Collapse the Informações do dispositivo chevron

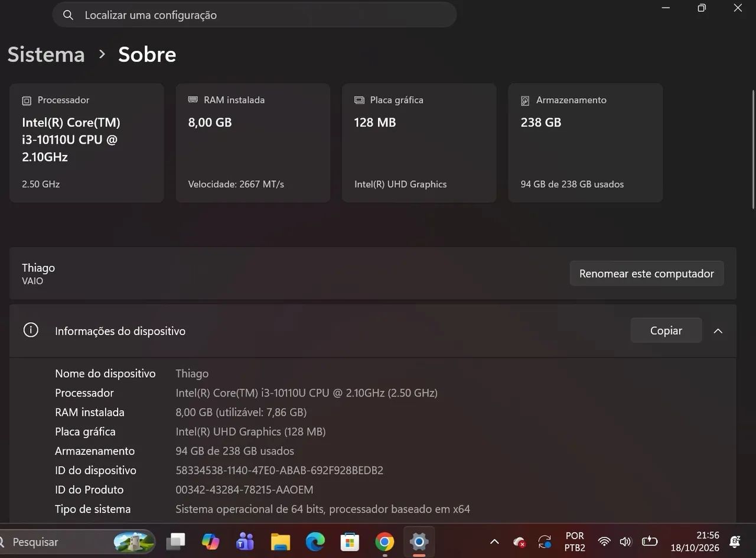pos(718,331)
